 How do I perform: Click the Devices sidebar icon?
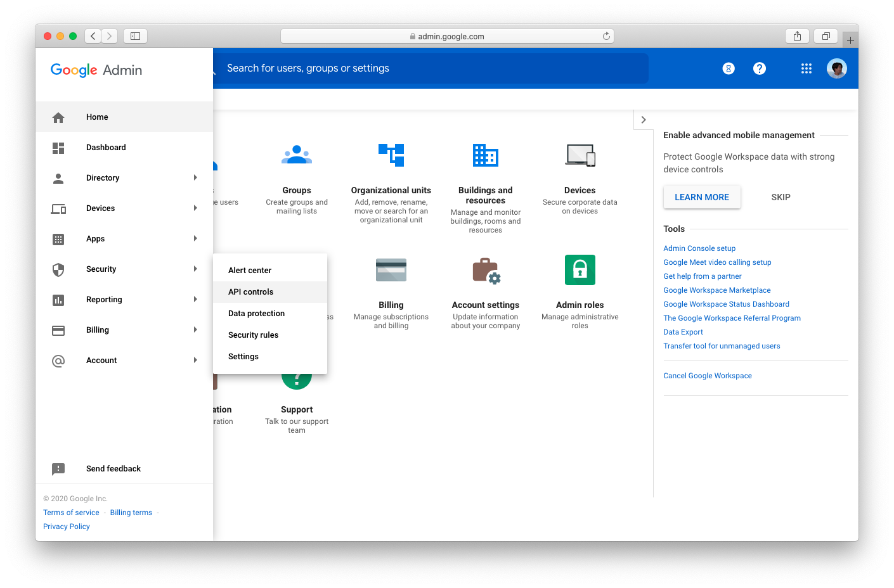(x=58, y=208)
